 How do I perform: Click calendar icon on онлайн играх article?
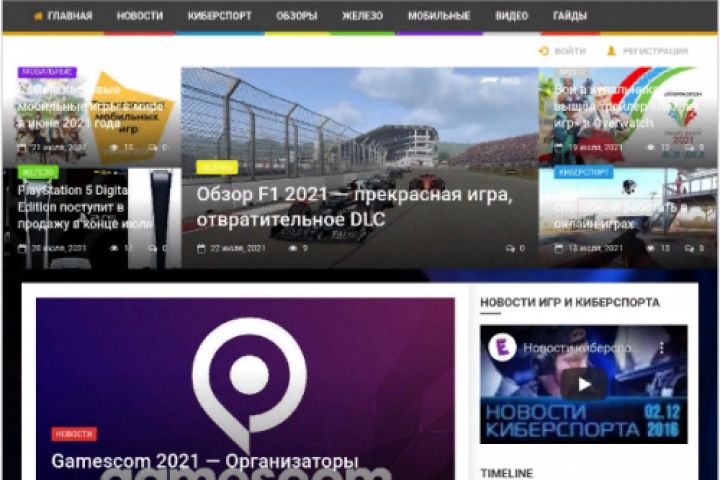pos(558,248)
